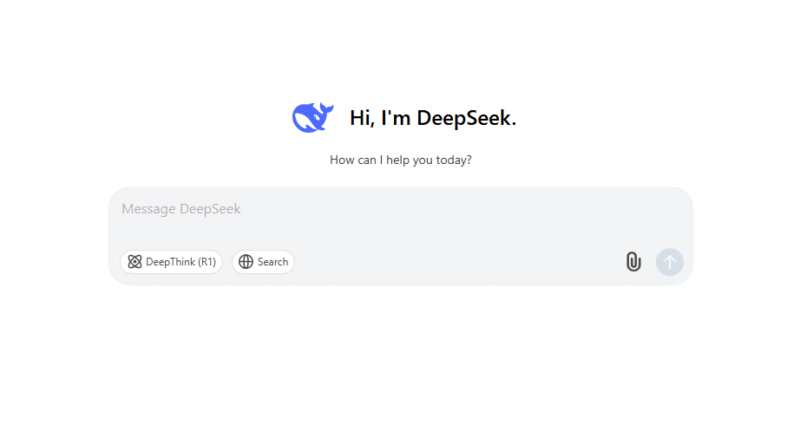This screenshot has height=445, width=800.
Task: Send message with up-arrow button
Action: click(x=669, y=262)
